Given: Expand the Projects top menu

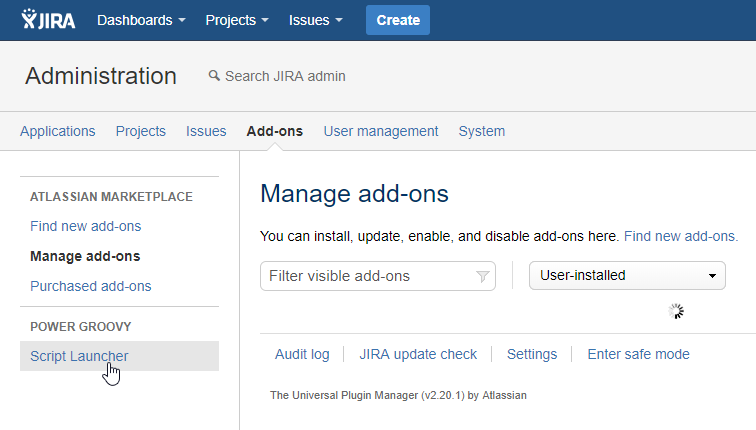Looking at the screenshot, I should 237,20.
